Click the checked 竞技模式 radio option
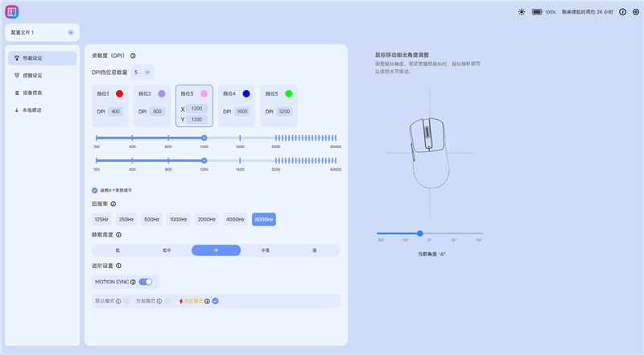The image size is (644, 355). click(x=215, y=301)
